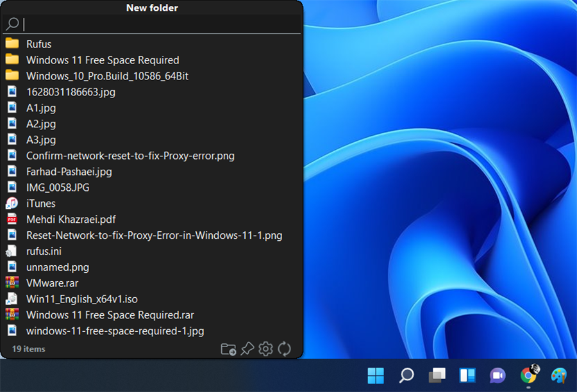Click the archive icon beside VMware.rar
This screenshot has width=577, height=392.
[x=13, y=282]
